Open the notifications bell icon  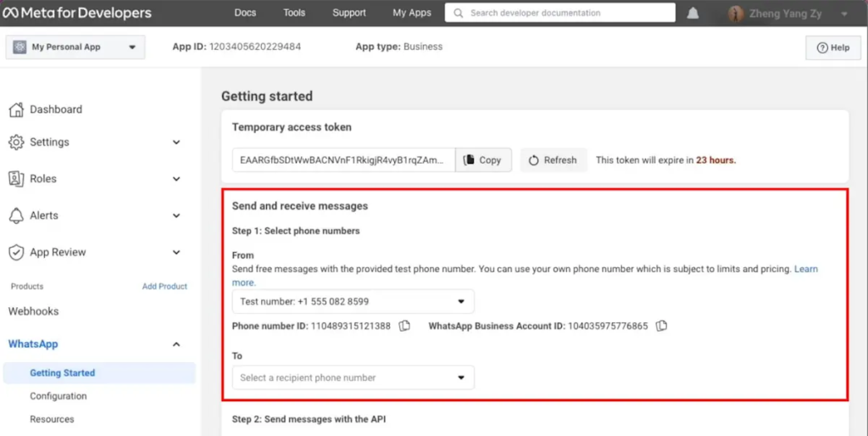tap(693, 14)
